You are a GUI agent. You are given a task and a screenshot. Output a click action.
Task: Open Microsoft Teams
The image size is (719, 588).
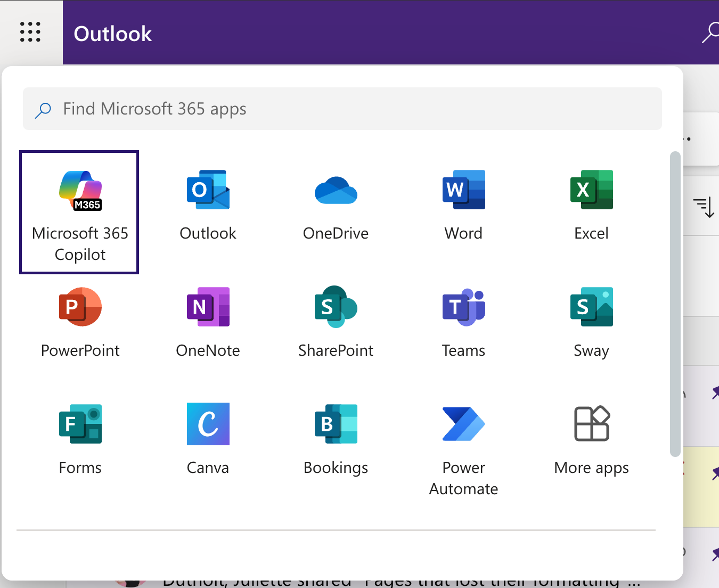pos(463,323)
